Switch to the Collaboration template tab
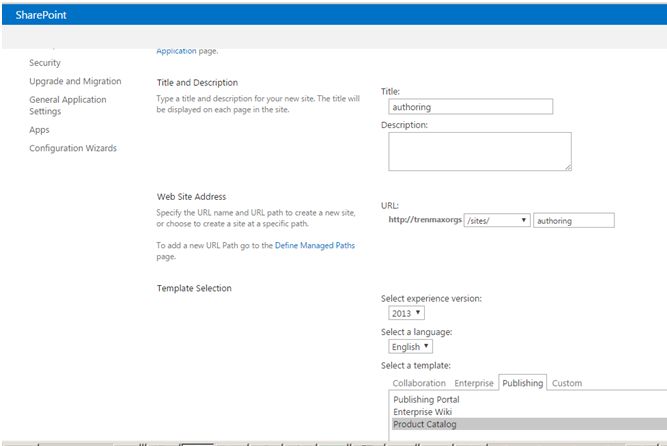 [419, 383]
